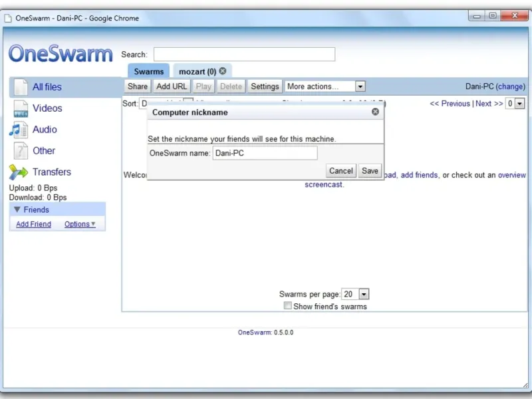
Task: Click the Download: 0 Bps text
Action: point(38,198)
